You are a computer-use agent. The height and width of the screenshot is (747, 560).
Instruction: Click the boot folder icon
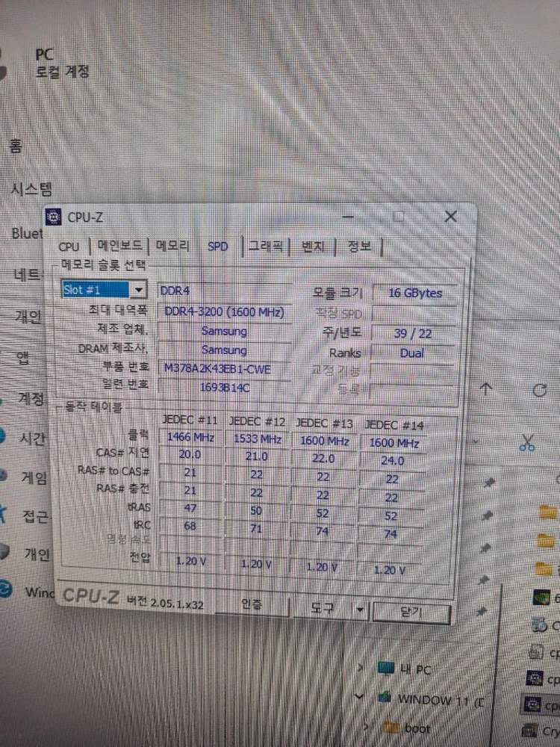[x=391, y=727]
